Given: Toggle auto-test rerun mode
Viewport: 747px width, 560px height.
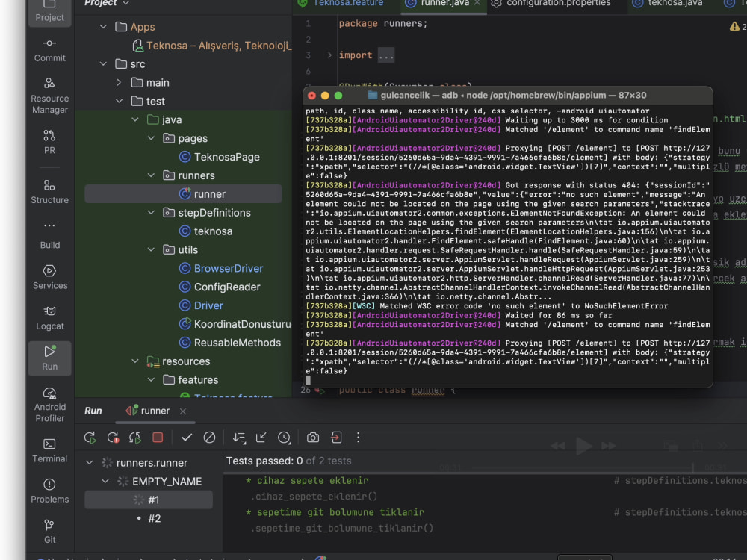Looking at the screenshot, I should click(x=135, y=438).
